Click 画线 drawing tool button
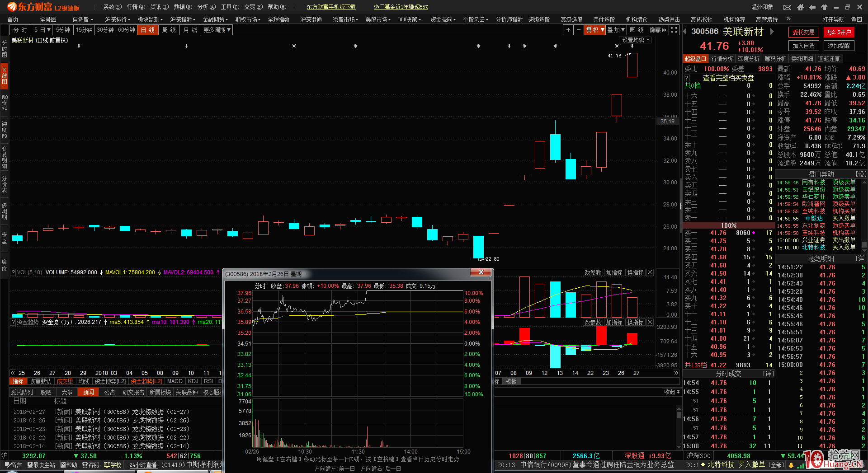868x473 pixels. coord(637,30)
